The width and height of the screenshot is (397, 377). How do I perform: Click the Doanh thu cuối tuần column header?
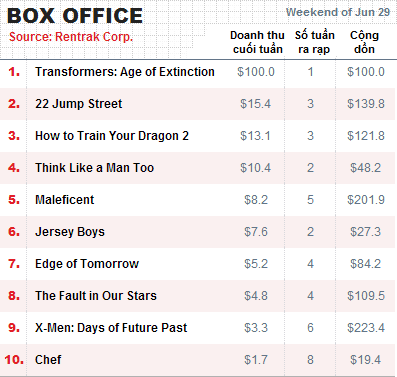pos(257,42)
